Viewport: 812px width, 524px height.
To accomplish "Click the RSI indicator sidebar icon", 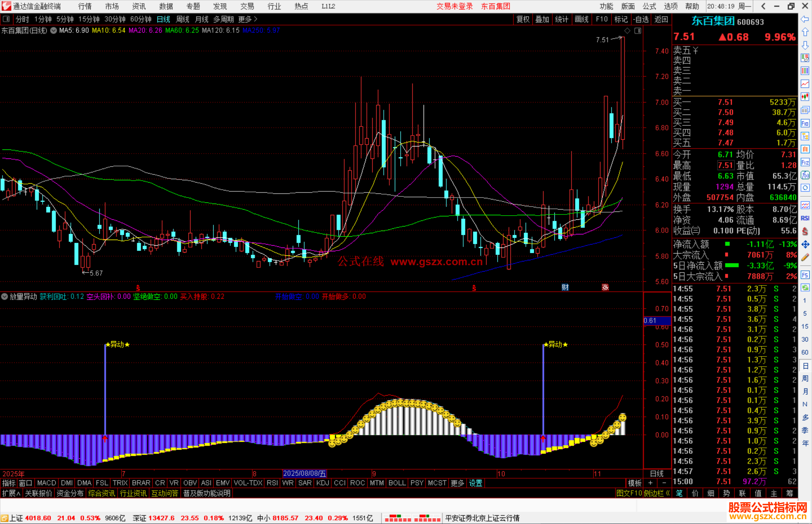I will click(x=805, y=218).
